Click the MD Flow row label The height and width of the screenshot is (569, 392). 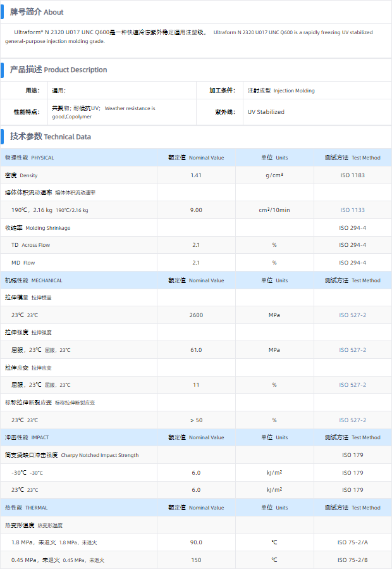point(23,263)
